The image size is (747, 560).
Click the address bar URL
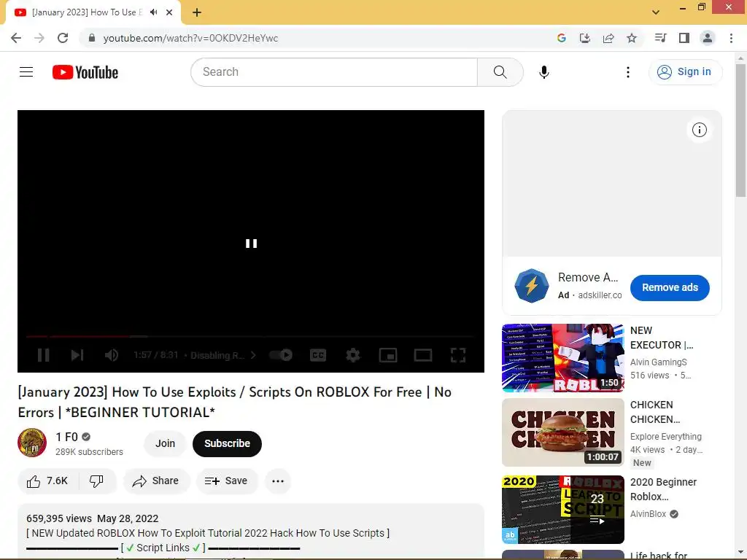tap(190, 38)
